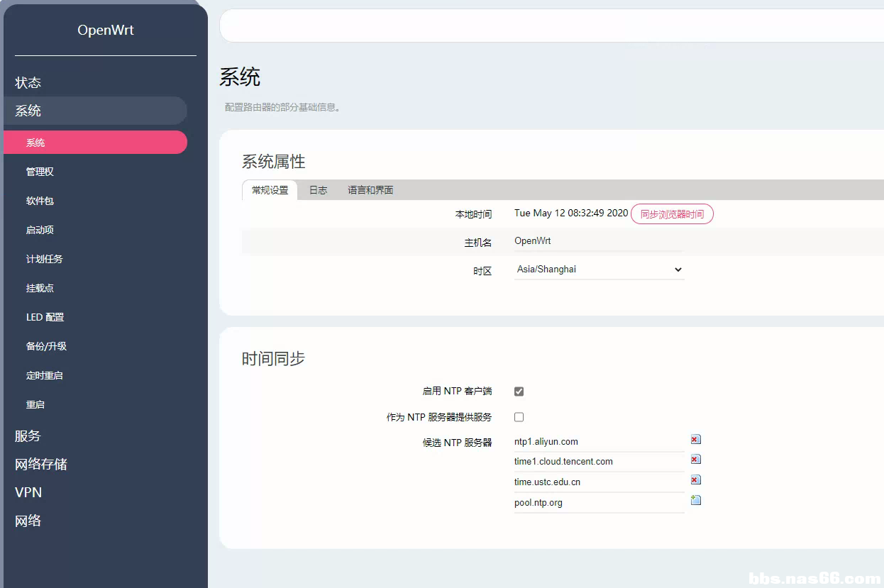Toggle the 启用 NTP 客户端 checkbox

pos(519,392)
